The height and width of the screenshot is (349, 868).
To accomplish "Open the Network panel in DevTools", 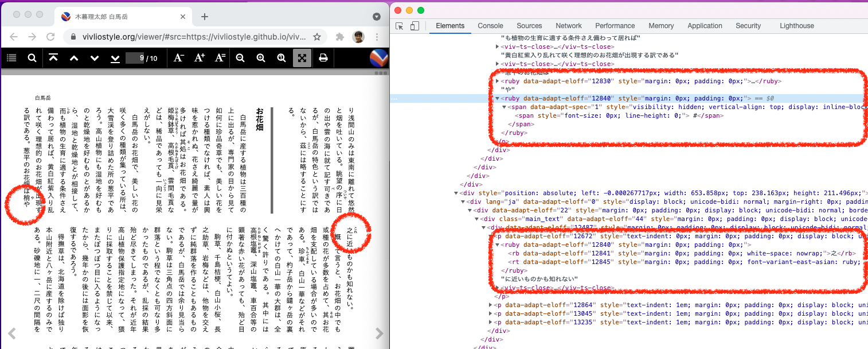I will (568, 26).
